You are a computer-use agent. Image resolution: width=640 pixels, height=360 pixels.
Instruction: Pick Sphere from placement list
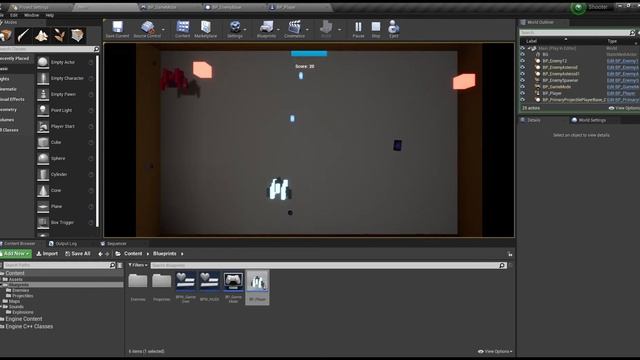tap(65, 158)
